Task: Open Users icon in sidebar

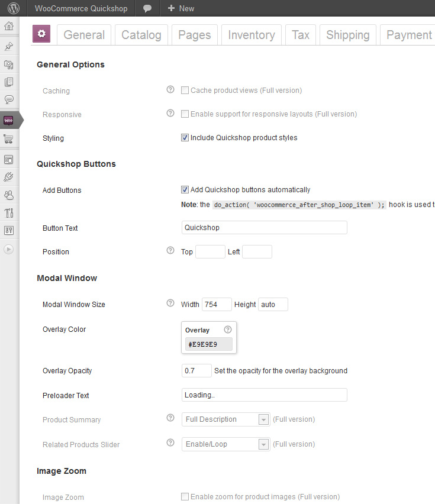Action: coord(9,195)
